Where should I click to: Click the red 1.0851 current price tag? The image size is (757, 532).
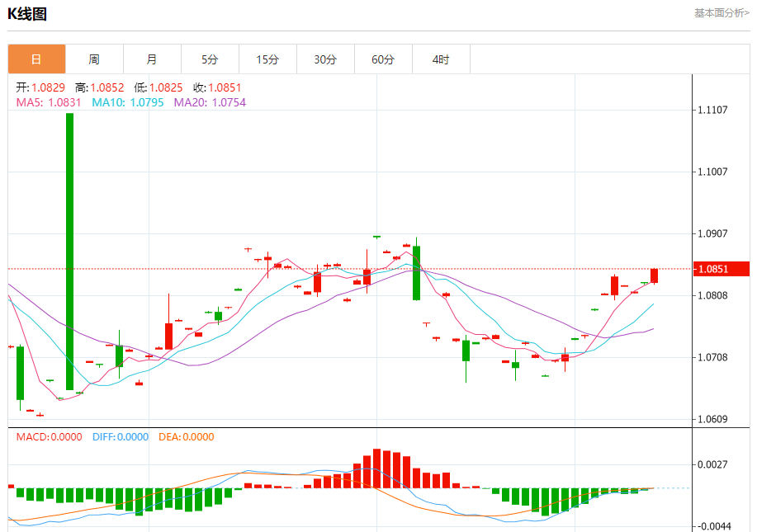point(722,269)
